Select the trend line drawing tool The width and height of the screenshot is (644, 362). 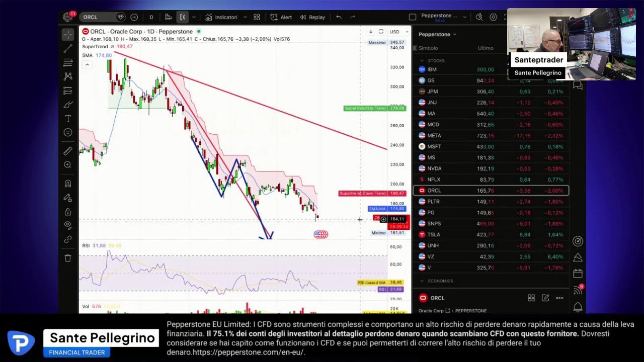click(x=68, y=49)
